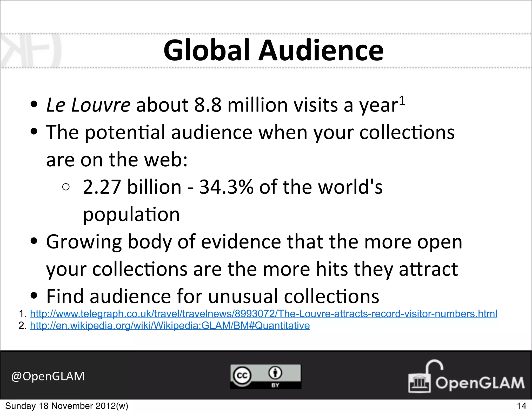The width and height of the screenshot is (532, 414).
Task: Click the Creative Commons BY license badge
Action: coord(265,376)
